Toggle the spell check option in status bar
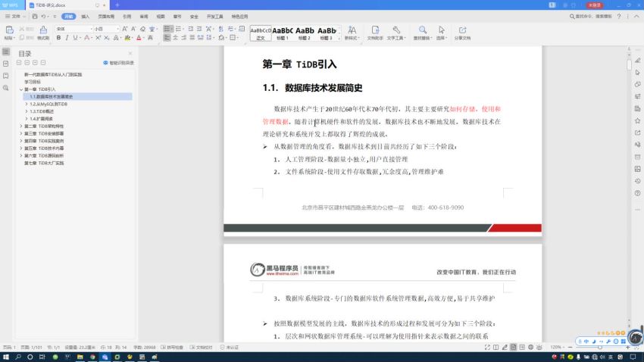This screenshot has height=362, width=644. (167, 348)
